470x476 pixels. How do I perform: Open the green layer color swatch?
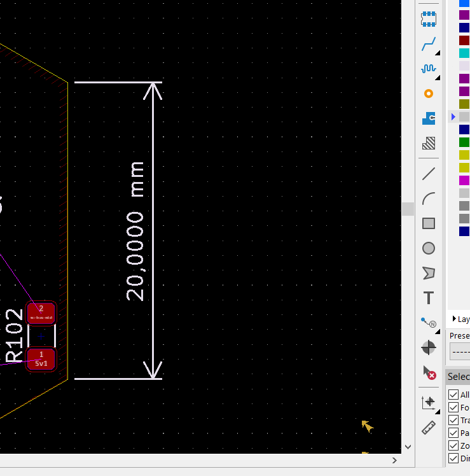point(464,142)
